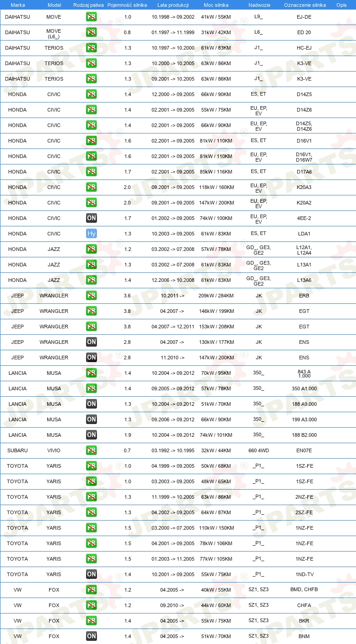
Task: Click petrol icon in Fox CHFA row
Action: [x=92, y=605]
